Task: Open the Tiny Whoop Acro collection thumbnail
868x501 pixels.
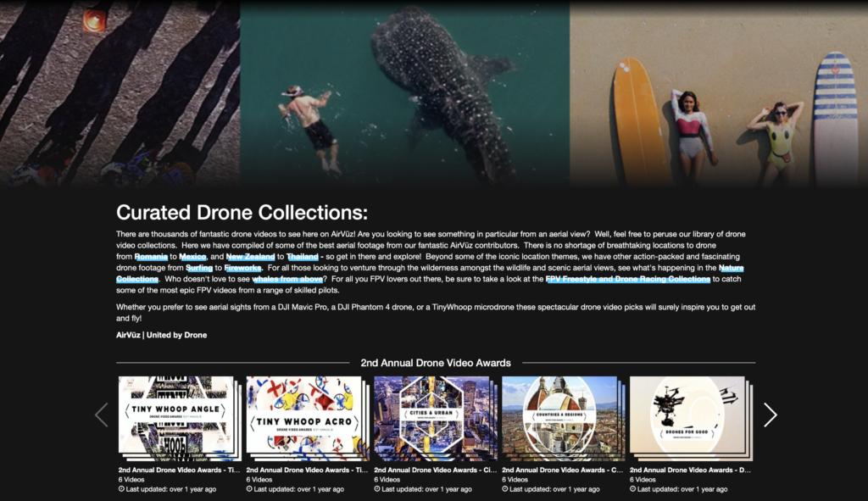Action: click(x=303, y=418)
